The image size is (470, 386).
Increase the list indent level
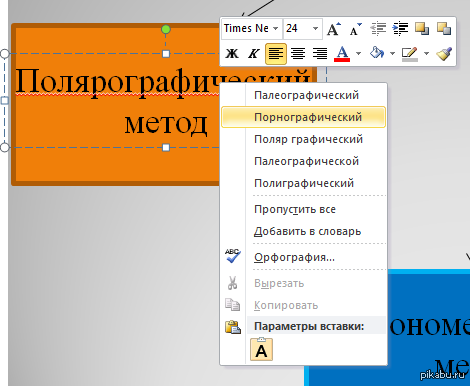[x=400, y=29]
